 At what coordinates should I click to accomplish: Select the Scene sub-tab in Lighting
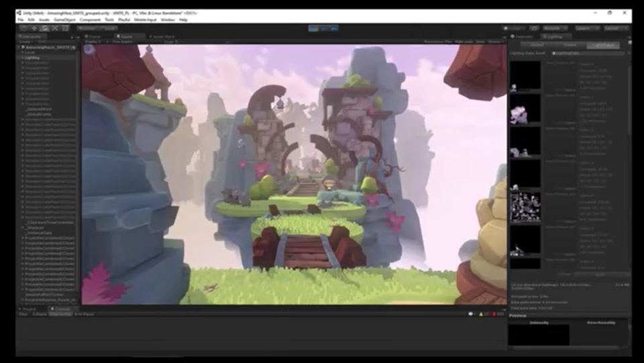tap(570, 45)
